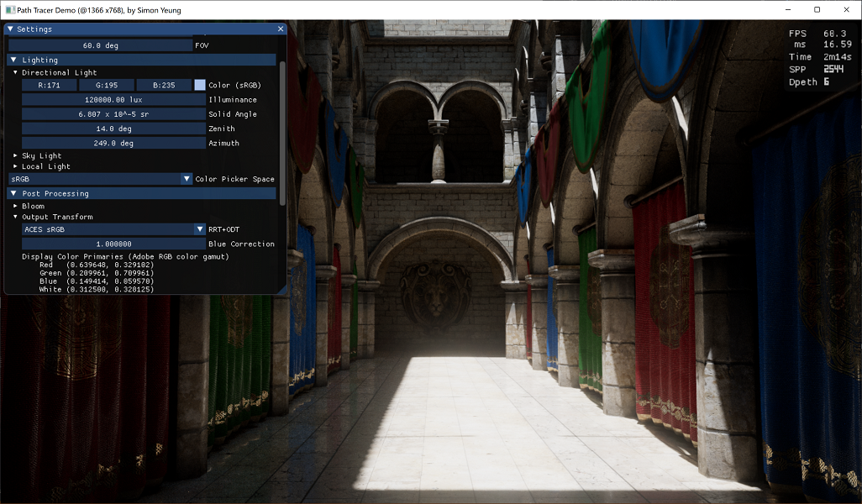Expand the Local Light node
862x504 pixels.
coord(15,166)
